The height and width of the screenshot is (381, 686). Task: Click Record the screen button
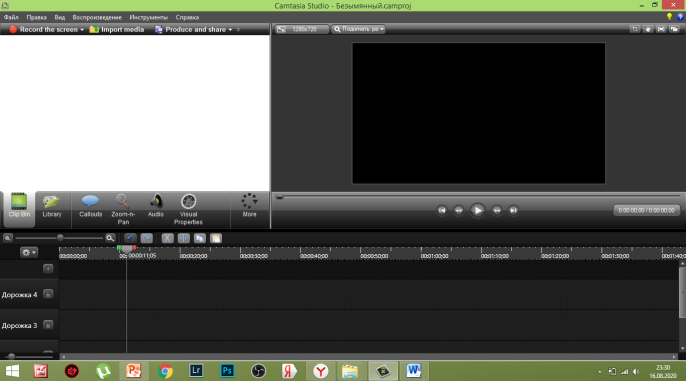pos(44,29)
